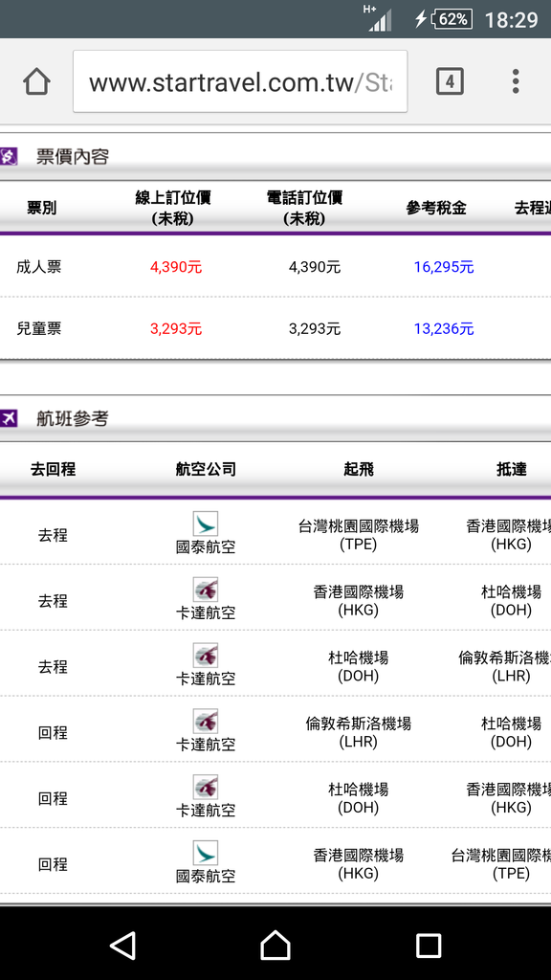Tap arrival 杜哈機場 (DOH) in first return row
This screenshot has width=551, height=980.
[511, 732]
